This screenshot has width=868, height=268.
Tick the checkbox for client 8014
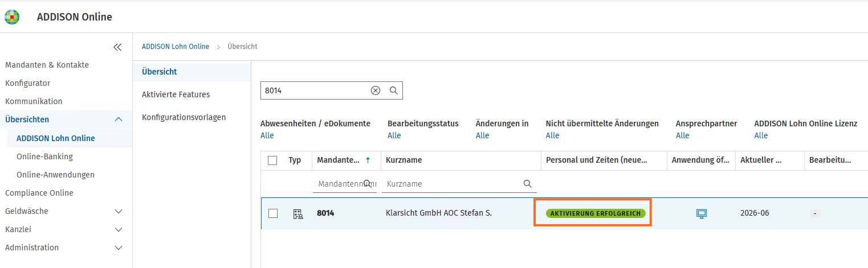point(272,213)
